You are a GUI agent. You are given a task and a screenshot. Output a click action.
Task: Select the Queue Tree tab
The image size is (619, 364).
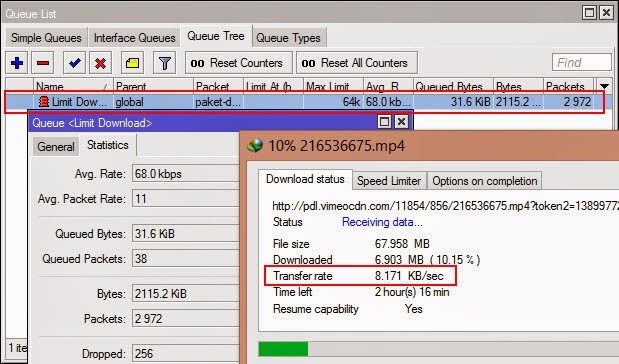216,36
